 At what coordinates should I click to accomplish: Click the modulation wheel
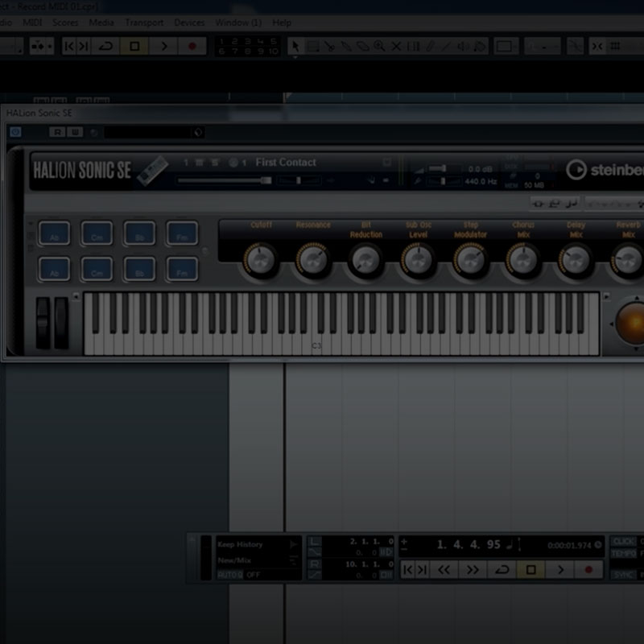pos(62,323)
